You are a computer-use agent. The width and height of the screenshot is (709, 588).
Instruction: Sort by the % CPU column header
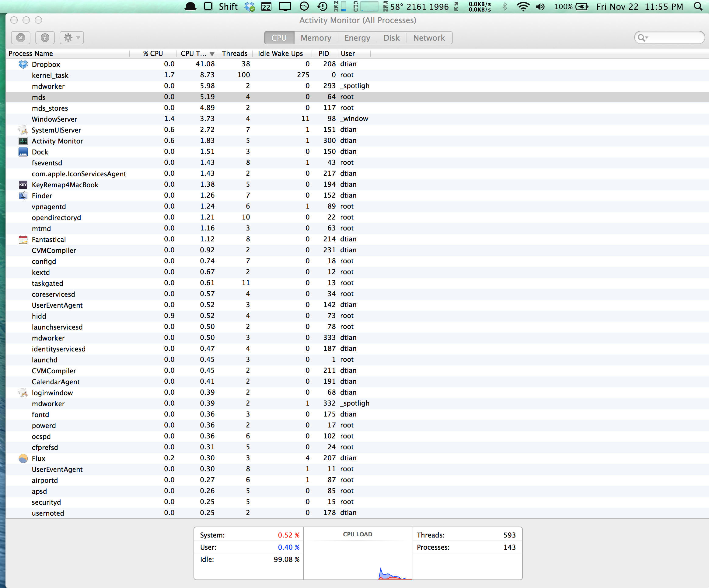pos(153,53)
